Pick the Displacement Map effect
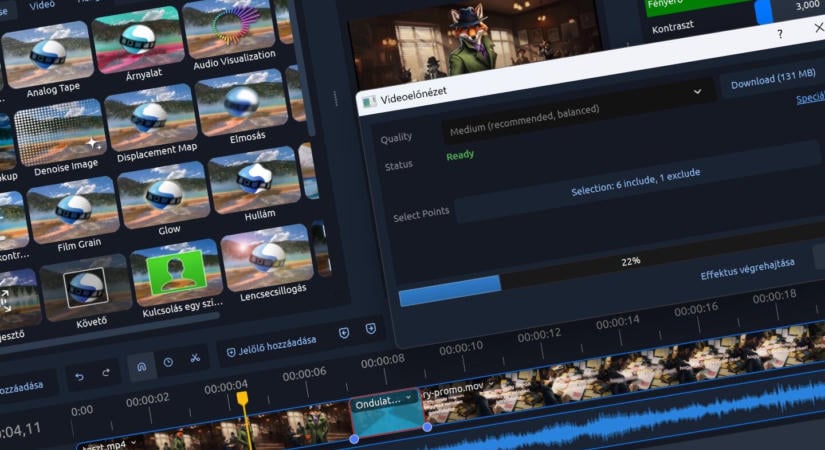Screen dimensions: 825x450 tap(150, 117)
